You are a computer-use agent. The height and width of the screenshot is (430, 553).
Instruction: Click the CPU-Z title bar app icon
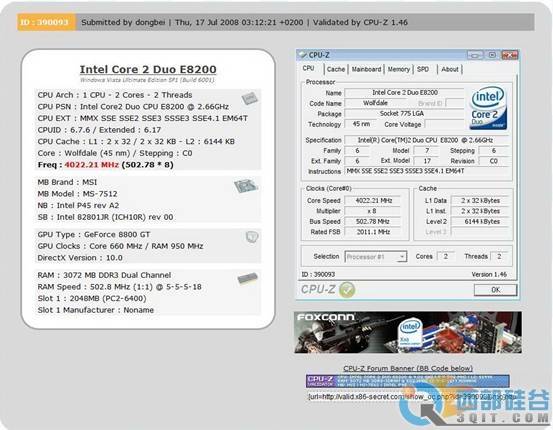(302, 55)
